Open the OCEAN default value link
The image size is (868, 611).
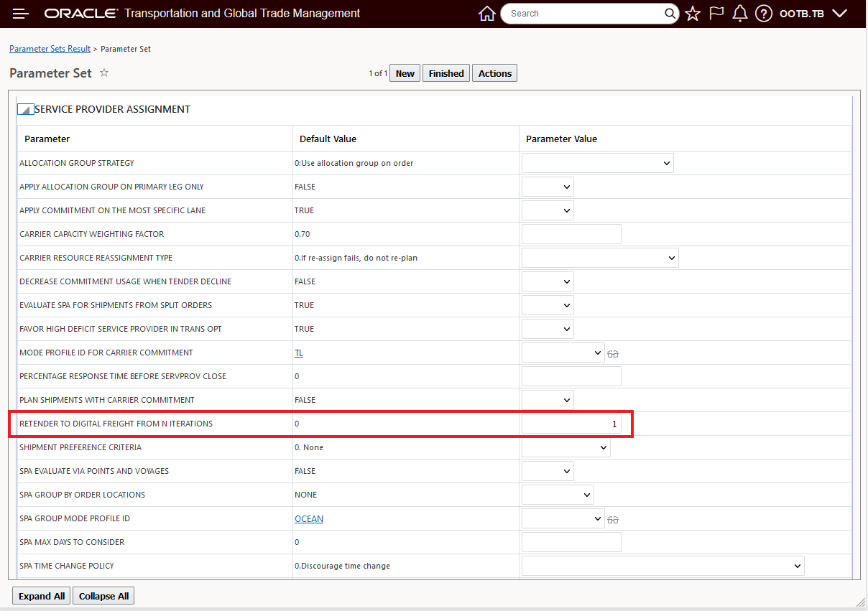pyautogui.click(x=309, y=518)
